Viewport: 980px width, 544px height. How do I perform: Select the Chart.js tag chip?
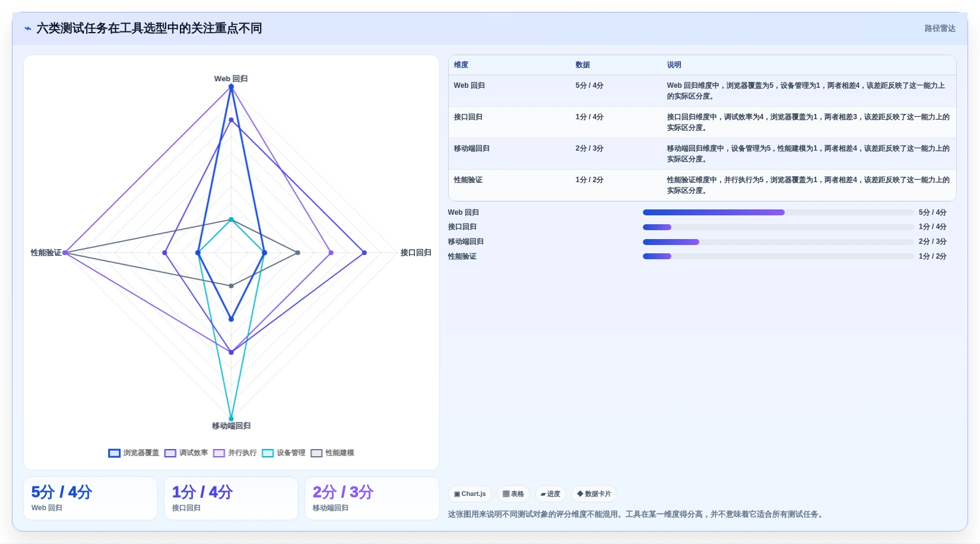point(470,494)
